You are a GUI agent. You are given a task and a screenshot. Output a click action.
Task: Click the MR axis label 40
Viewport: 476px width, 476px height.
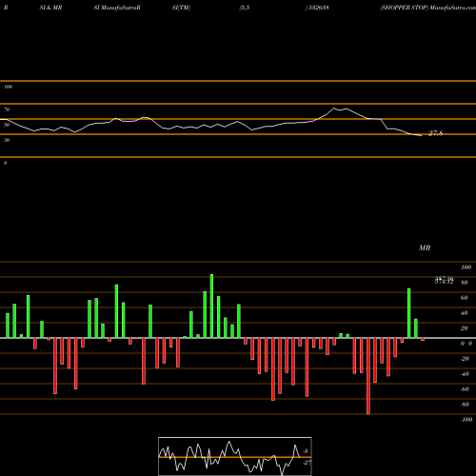click(465, 313)
